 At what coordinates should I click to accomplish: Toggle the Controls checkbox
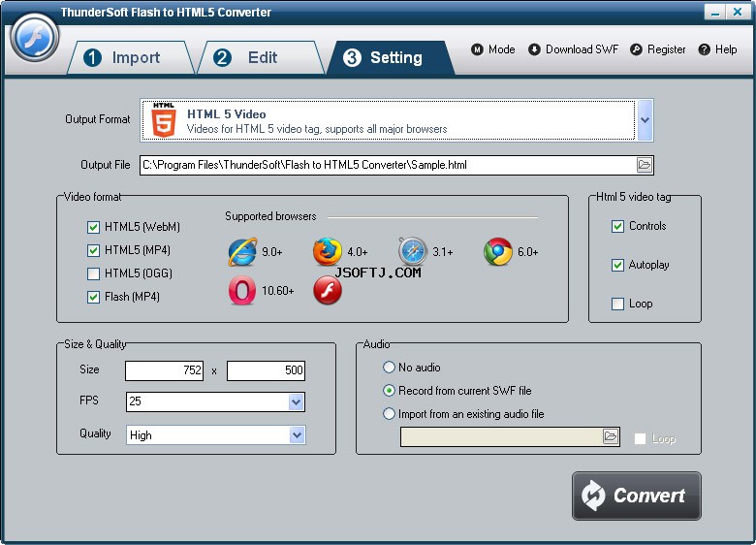point(617,226)
